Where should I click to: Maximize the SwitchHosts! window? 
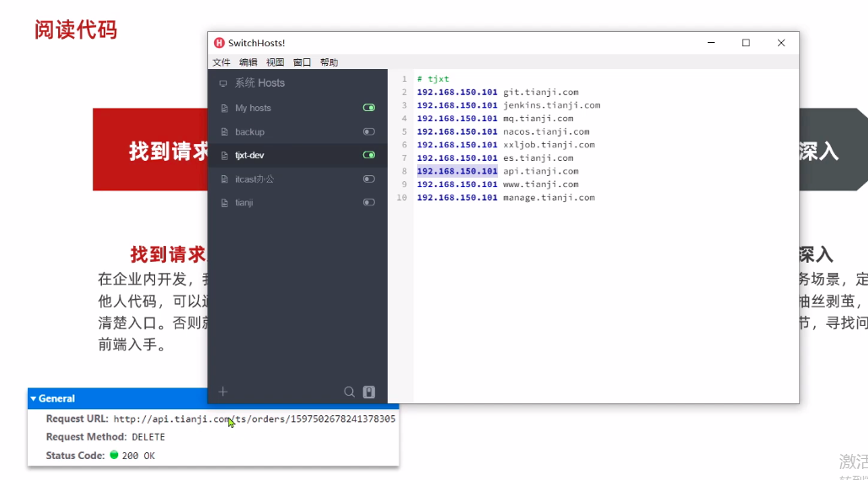click(x=746, y=43)
